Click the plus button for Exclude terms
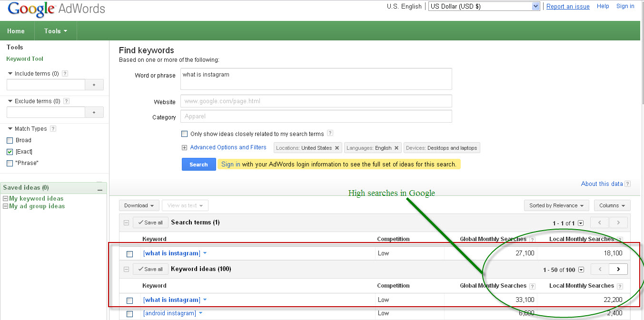The height and width of the screenshot is (320, 644). [x=94, y=112]
